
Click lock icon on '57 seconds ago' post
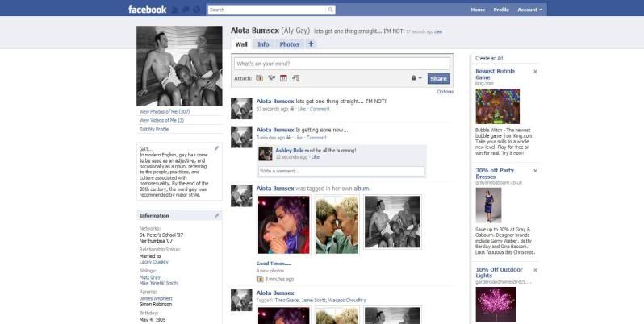click(x=292, y=109)
